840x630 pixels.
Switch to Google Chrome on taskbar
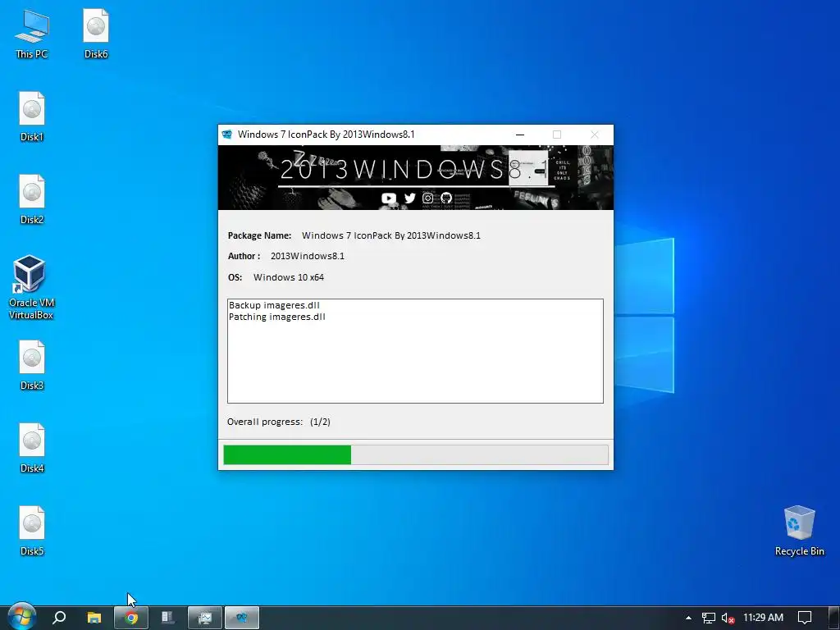tap(131, 618)
